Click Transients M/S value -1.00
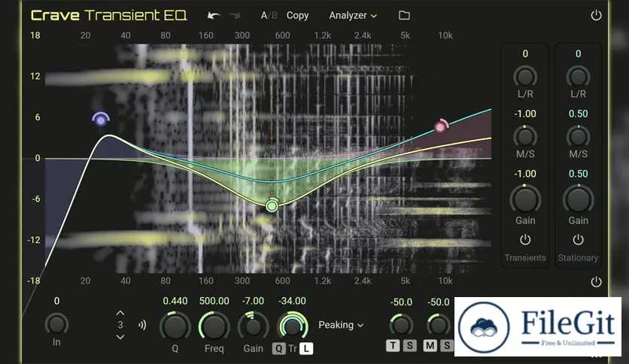Viewport: 629px width, 364px height. click(525, 114)
